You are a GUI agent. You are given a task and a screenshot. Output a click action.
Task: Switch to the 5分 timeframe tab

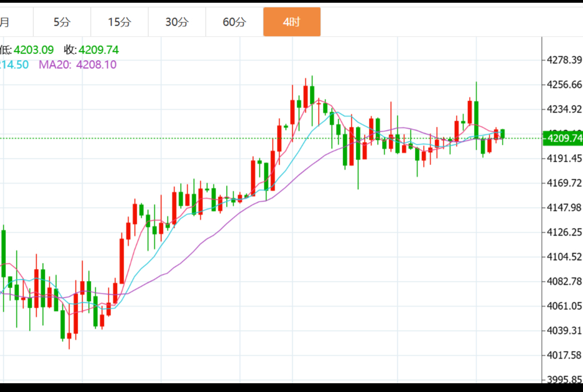tap(62, 22)
